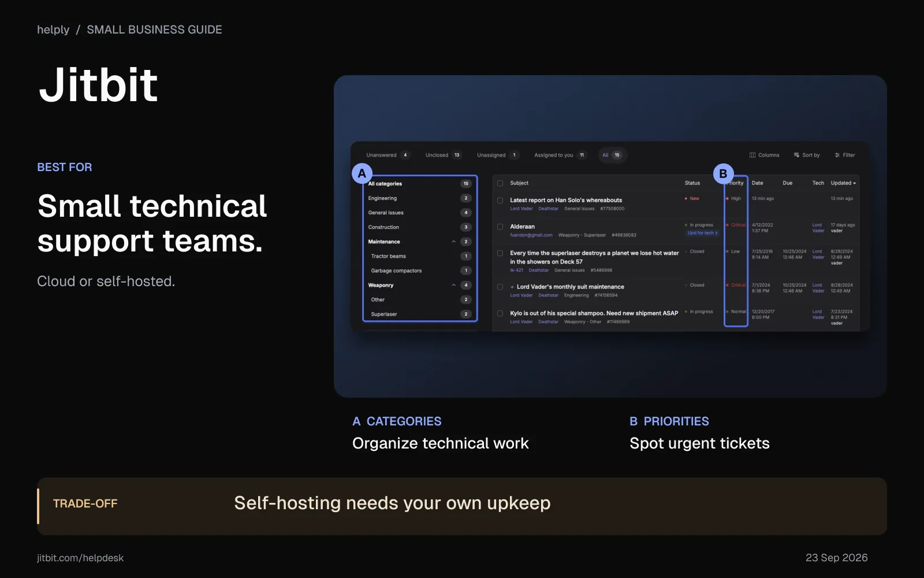Screen dimensions: 924x578
Task: Click the helply brand text
Action: (x=53, y=29)
